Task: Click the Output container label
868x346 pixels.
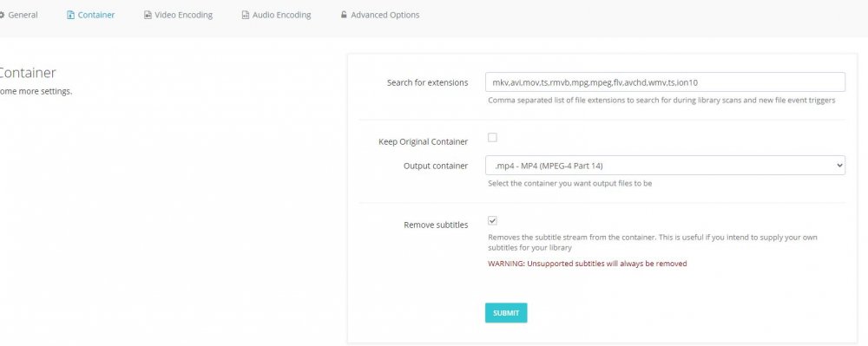Action: coord(436,166)
